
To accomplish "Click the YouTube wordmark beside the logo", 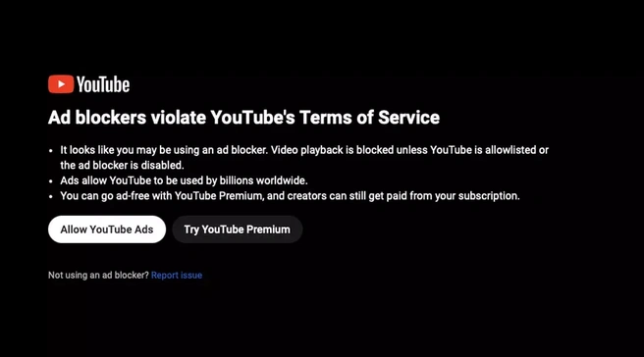I will 103,84.
